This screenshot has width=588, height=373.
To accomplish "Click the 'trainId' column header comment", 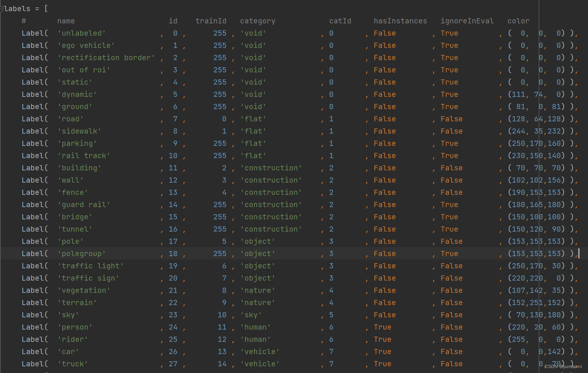I will pos(211,21).
